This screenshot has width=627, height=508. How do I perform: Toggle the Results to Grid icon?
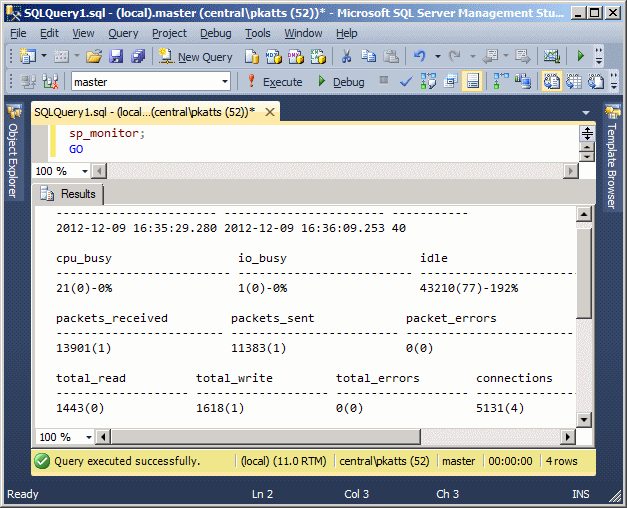(574, 82)
